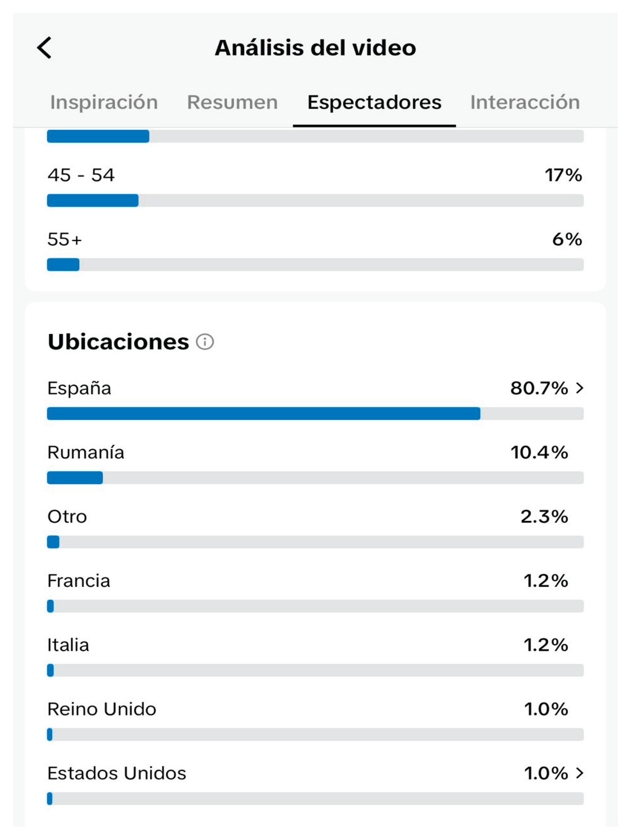
Task: Expand the Estados Unidos chevron
Action: tap(579, 773)
